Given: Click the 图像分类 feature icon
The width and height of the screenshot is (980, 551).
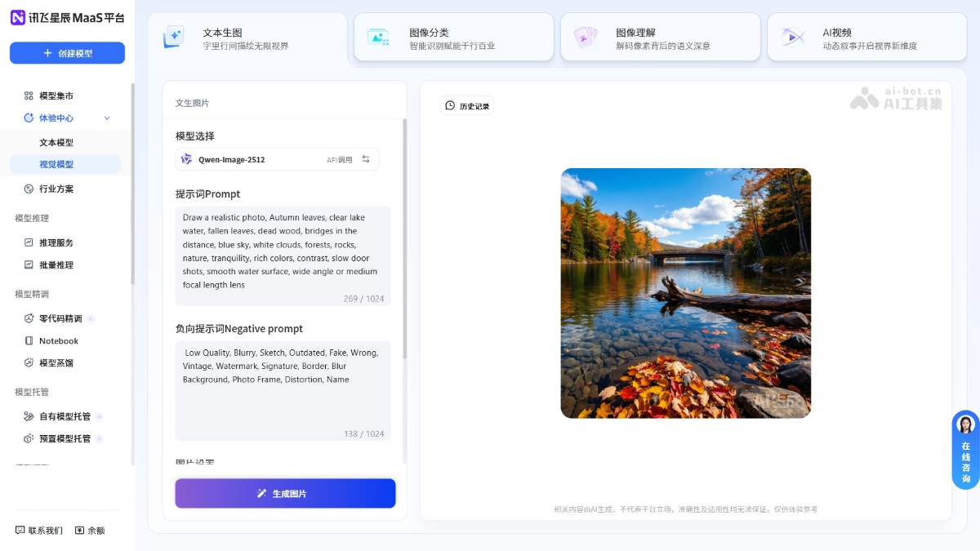Looking at the screenshot, I should coord(379,37).
